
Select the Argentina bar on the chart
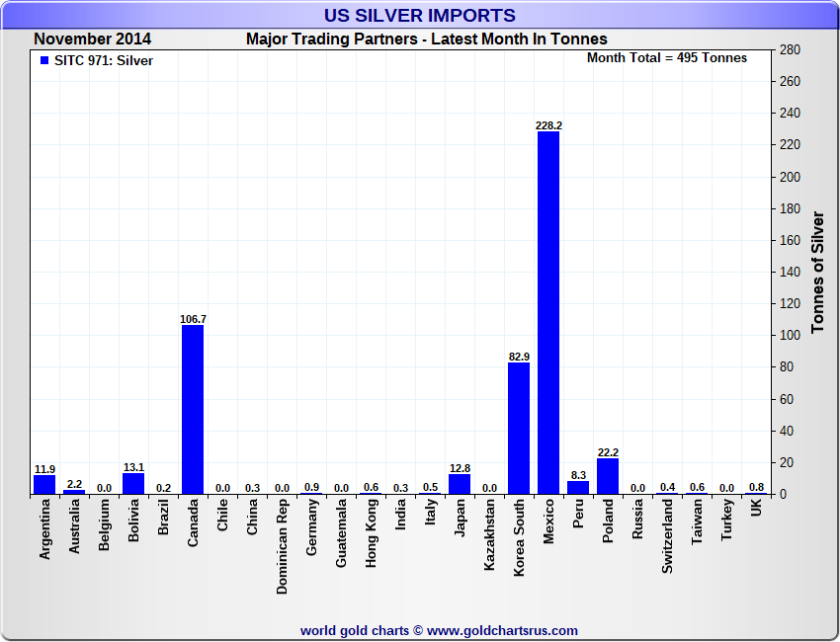click(44, 484)
